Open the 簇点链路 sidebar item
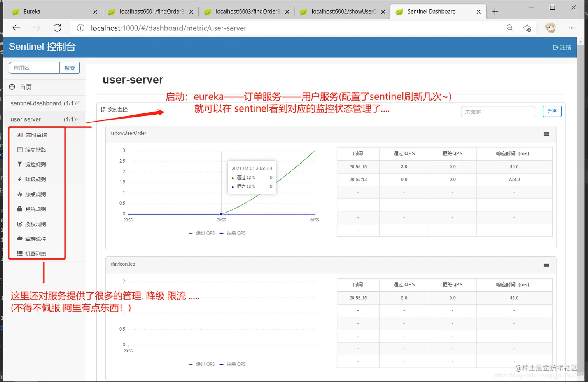 32,150
